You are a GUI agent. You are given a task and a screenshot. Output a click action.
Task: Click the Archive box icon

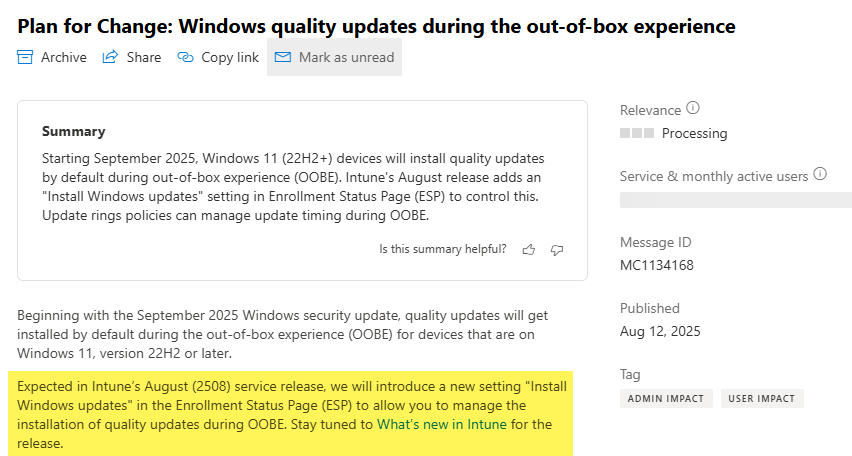pos(25,57)
